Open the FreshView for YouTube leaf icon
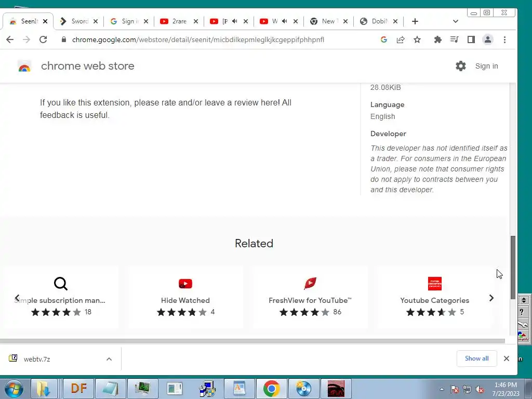 310,283
